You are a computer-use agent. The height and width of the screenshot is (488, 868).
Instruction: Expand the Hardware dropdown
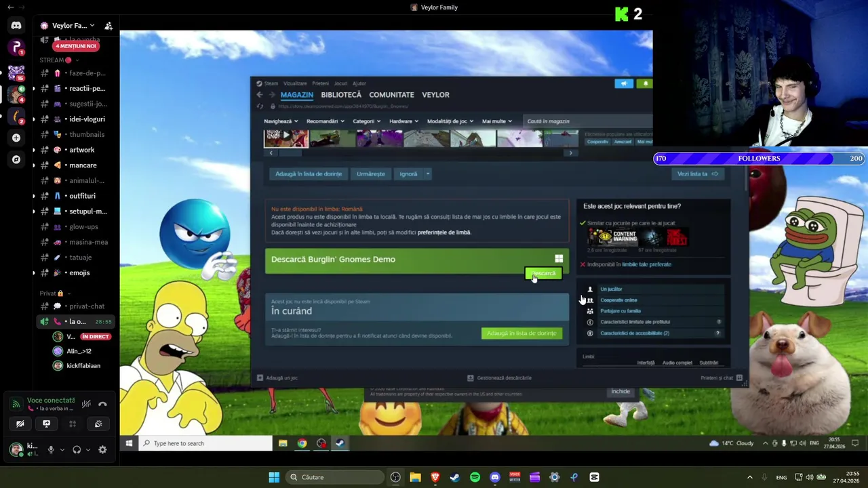403,121
